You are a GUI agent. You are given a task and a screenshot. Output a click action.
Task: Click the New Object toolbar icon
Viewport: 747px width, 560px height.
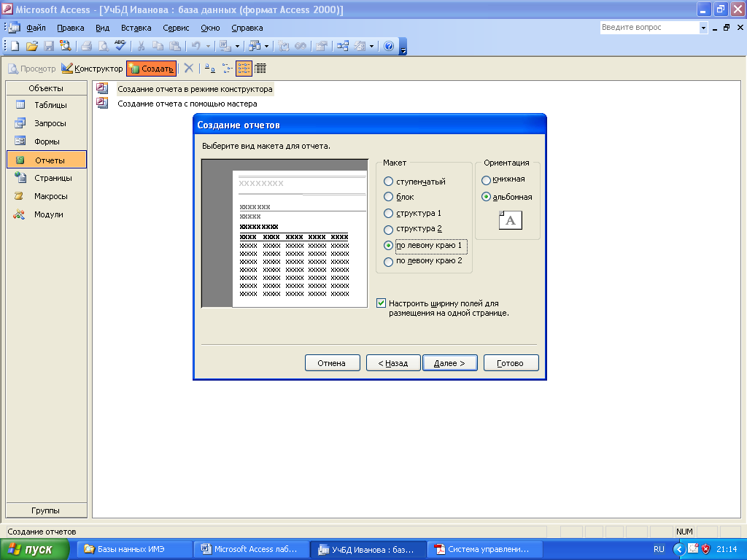tap(360, 46)
